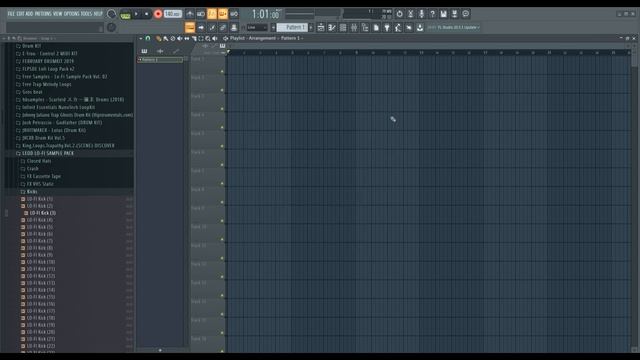Select the playlist Playback speaker tool

[x=215, y=38]
